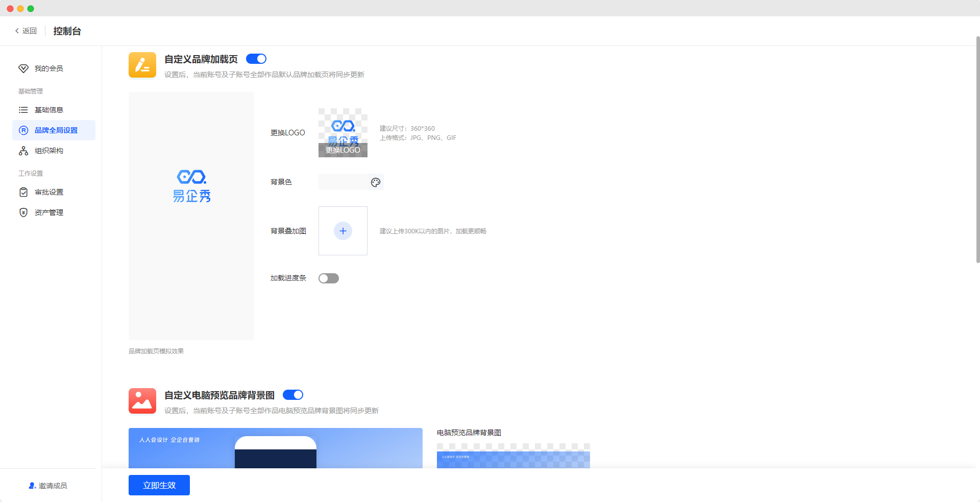
Task: Go to 审批设置 in sidebar
Action: 54,192
